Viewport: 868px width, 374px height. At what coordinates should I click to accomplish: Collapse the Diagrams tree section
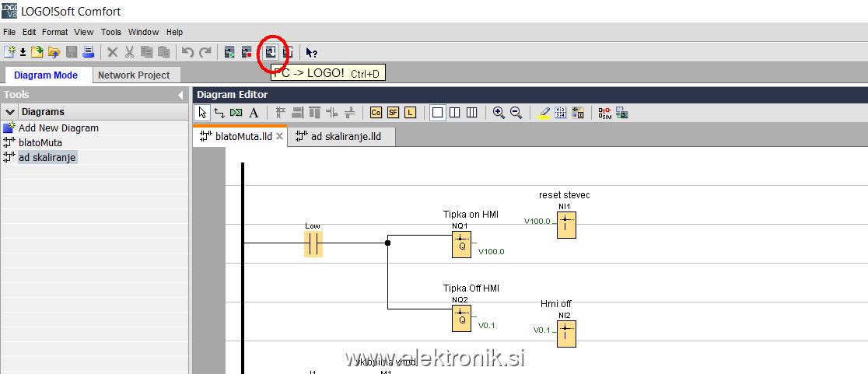pyautogui.click(x=11, y=112)
